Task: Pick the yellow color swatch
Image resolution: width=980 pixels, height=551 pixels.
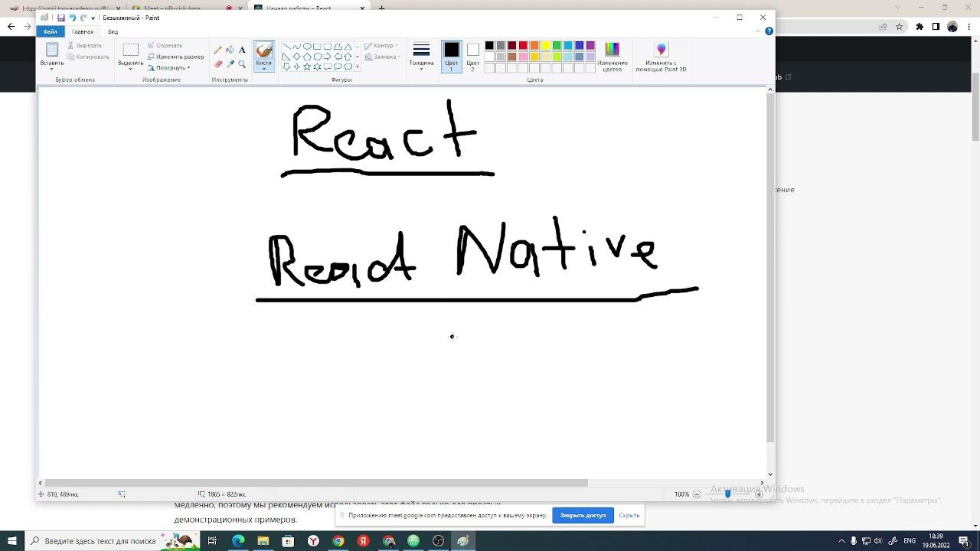Action: (546, 46)
